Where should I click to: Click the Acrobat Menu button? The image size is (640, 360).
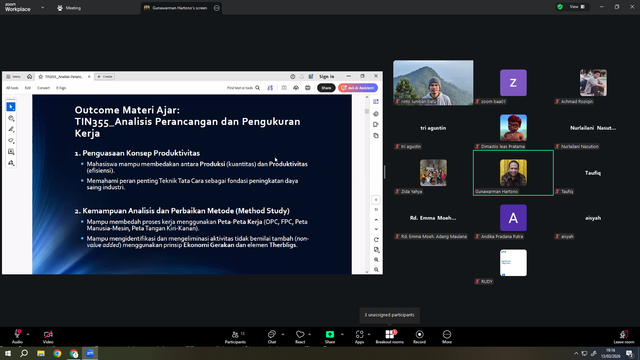(13, 77)
